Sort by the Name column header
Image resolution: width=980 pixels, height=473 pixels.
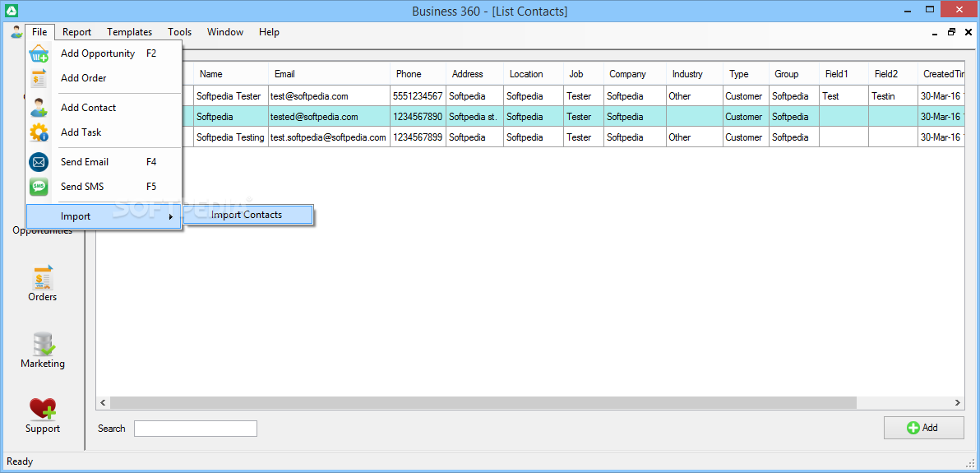click(x=231, y=74)
